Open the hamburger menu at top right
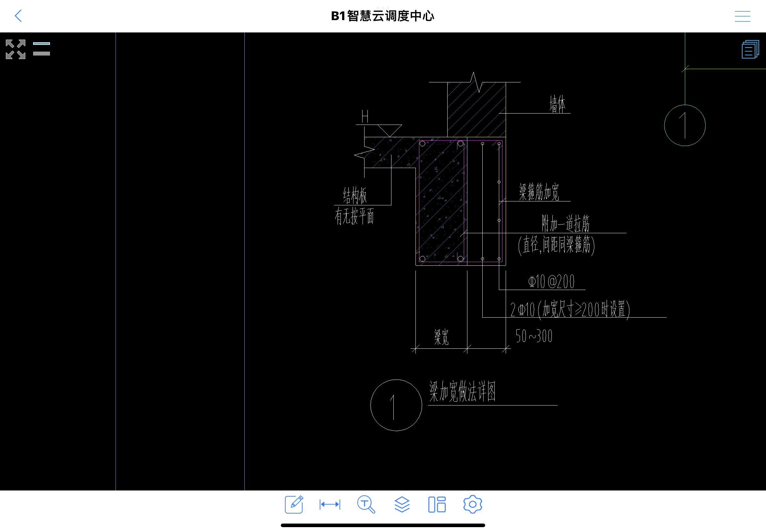 click(742, 16)
